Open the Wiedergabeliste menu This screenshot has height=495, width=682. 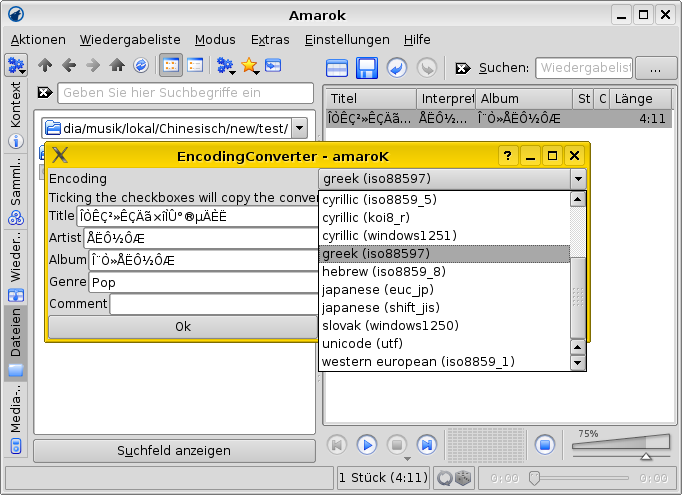130,40
